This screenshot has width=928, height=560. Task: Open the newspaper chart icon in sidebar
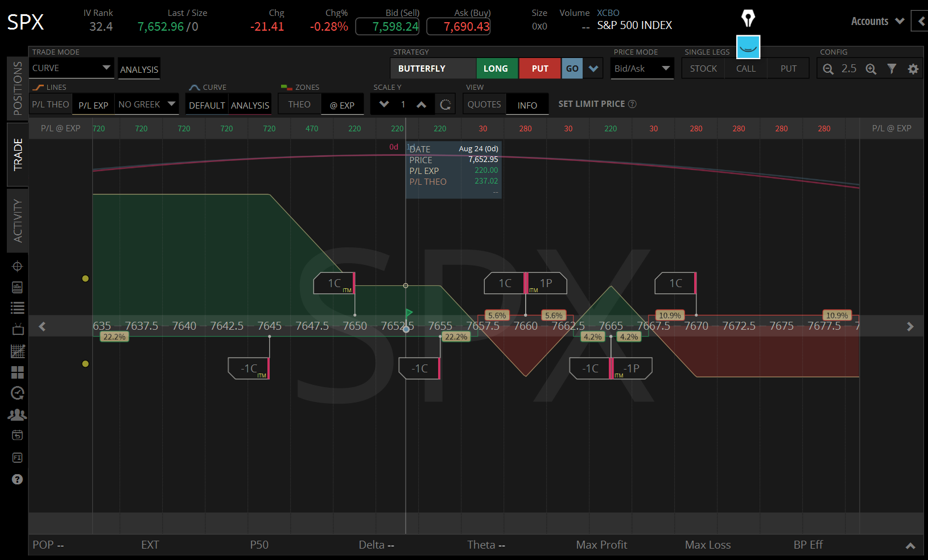pyautogui.click(x=17, y=287)
